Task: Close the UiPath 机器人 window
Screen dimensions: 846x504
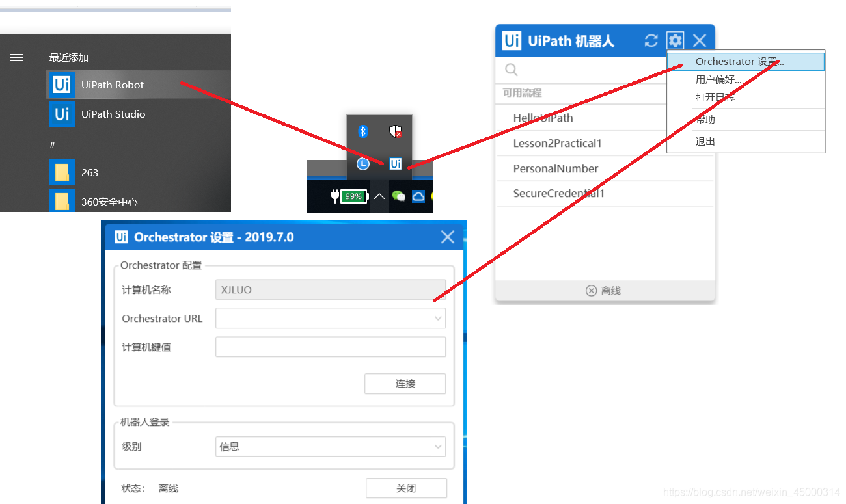Action: coord(700,40)
